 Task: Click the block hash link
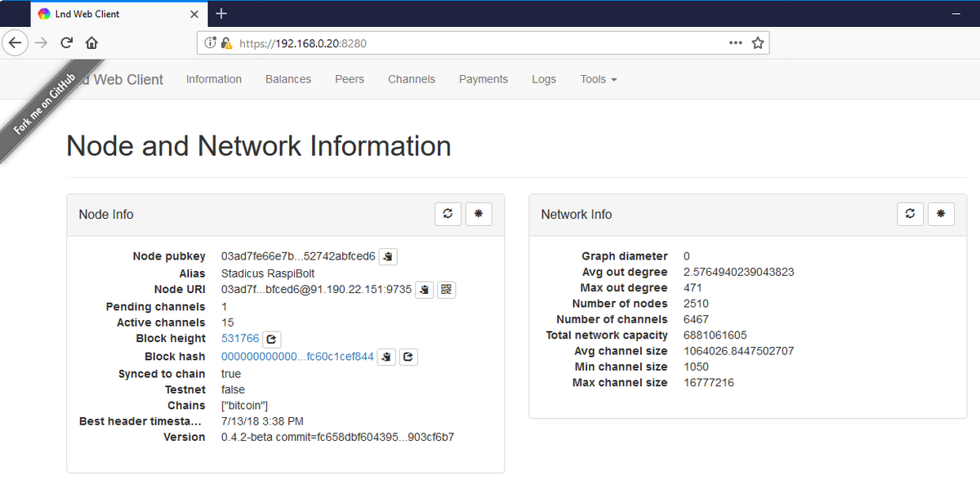(297, 357)
